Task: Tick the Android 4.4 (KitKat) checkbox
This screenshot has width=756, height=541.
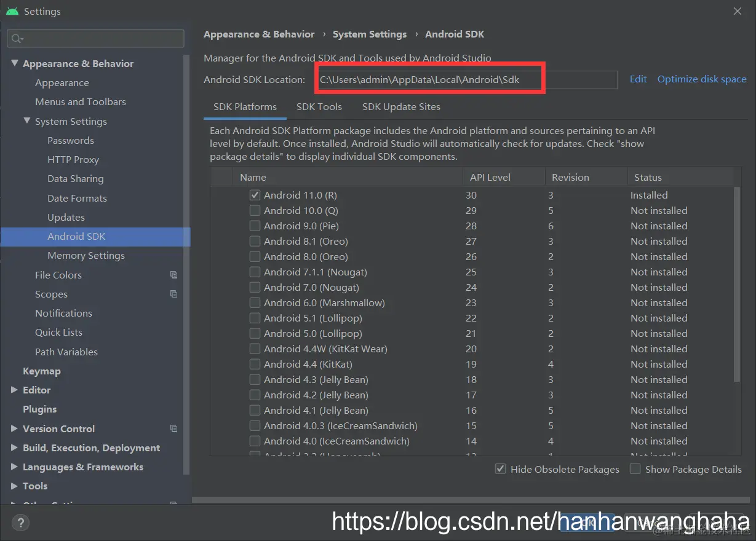Action: tap(255, 364)
